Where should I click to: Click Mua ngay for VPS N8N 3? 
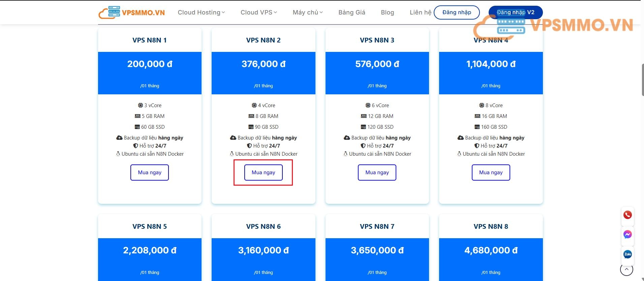pyautogui.click(x=377, y=173)
